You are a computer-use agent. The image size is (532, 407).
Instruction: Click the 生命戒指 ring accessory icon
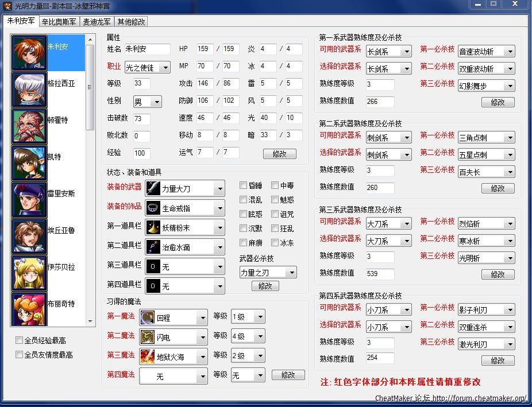(x=153, y=208)
